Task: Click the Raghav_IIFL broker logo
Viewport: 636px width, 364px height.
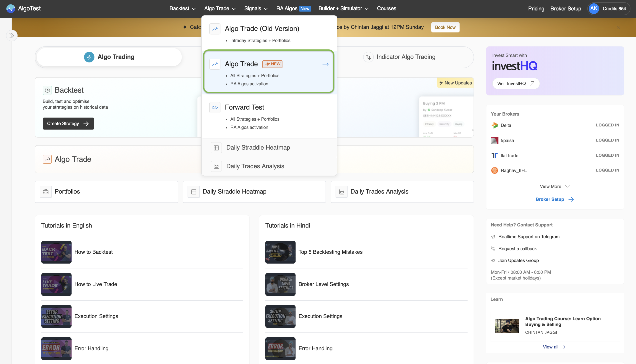Action: (494, 170)
